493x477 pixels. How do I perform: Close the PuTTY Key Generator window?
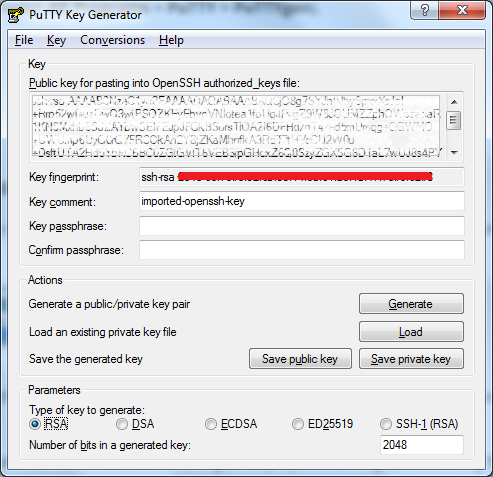(x=462, y=11)
